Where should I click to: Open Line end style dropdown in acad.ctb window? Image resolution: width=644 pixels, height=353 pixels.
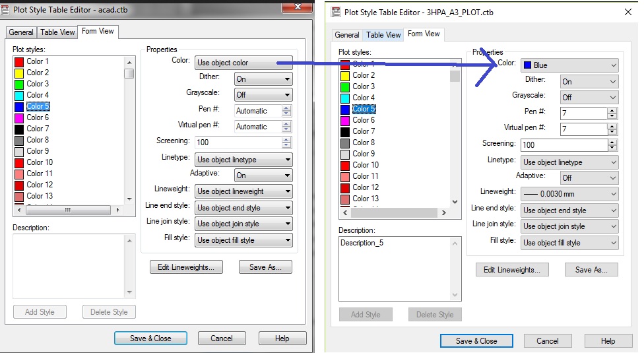click(243, 208)
